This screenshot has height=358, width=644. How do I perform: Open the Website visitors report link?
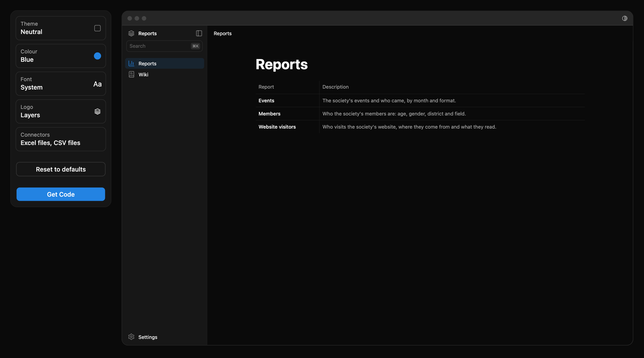coord(277,127)
